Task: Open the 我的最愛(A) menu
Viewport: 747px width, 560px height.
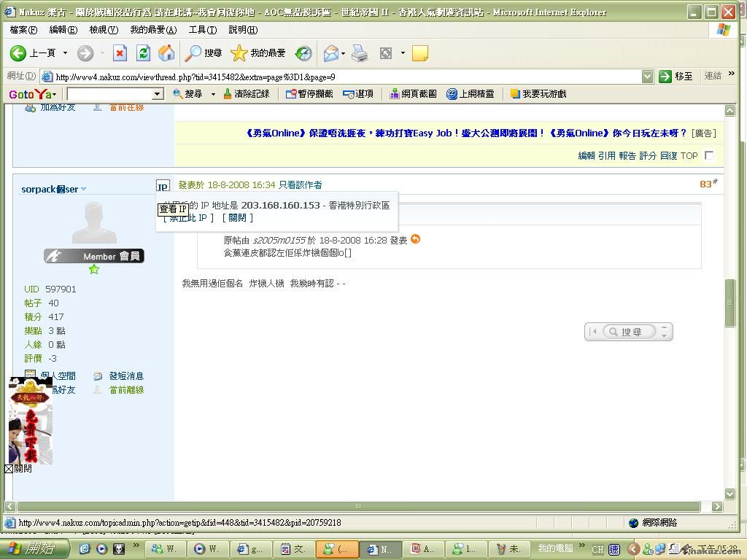Action: (153, 30)
